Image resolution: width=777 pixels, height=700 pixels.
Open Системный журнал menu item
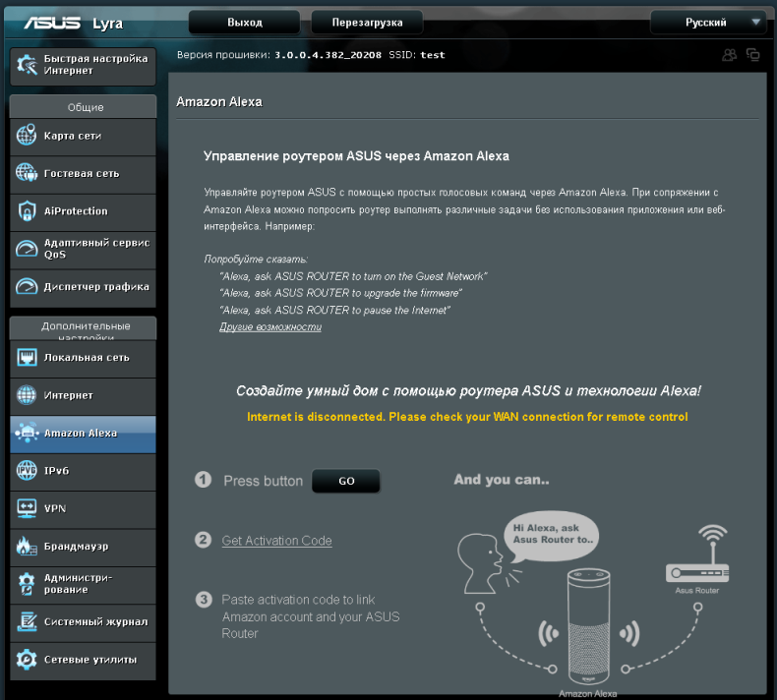pyautogui.click(x=83, y=622)
